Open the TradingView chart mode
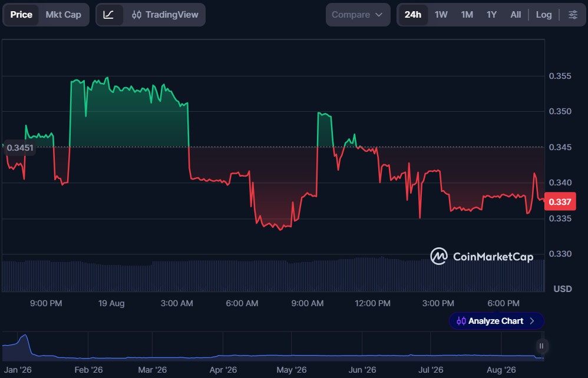Viewport: 588px width, 378px height. (x=165, y=15)
